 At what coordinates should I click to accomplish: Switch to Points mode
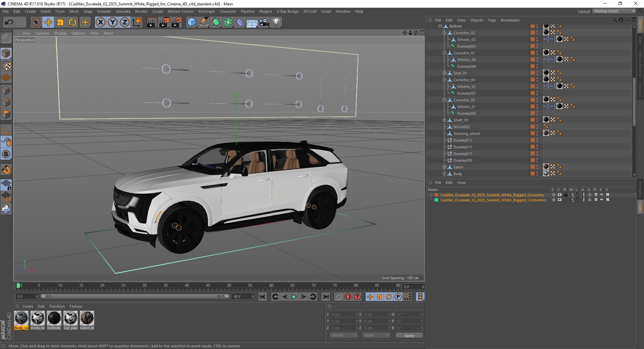6,90
